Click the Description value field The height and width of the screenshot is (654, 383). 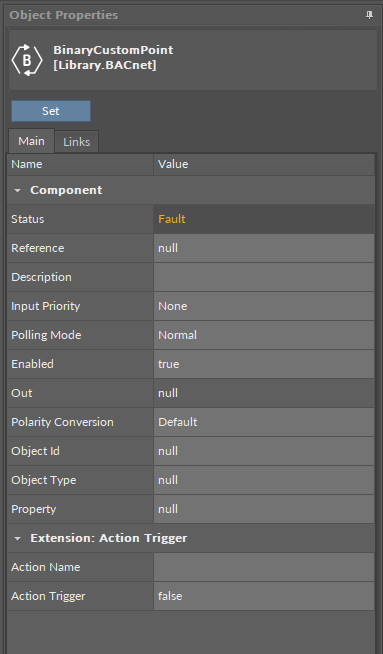(x=264, y=277)
